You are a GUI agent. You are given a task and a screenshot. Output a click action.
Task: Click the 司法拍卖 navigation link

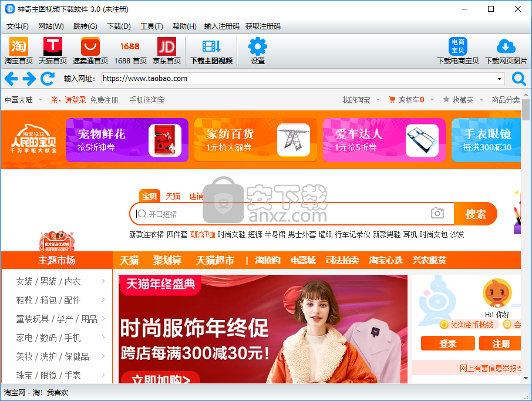tap(342, 260)
